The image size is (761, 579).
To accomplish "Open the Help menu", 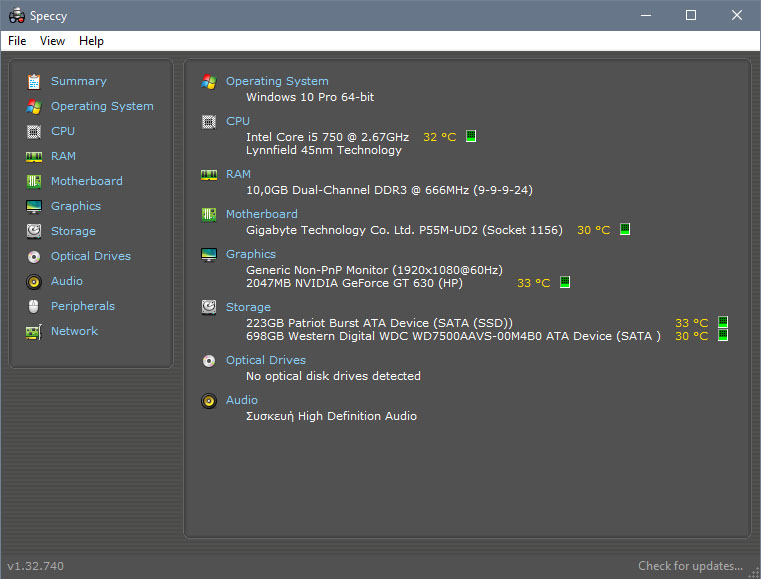I will [91, 41].
